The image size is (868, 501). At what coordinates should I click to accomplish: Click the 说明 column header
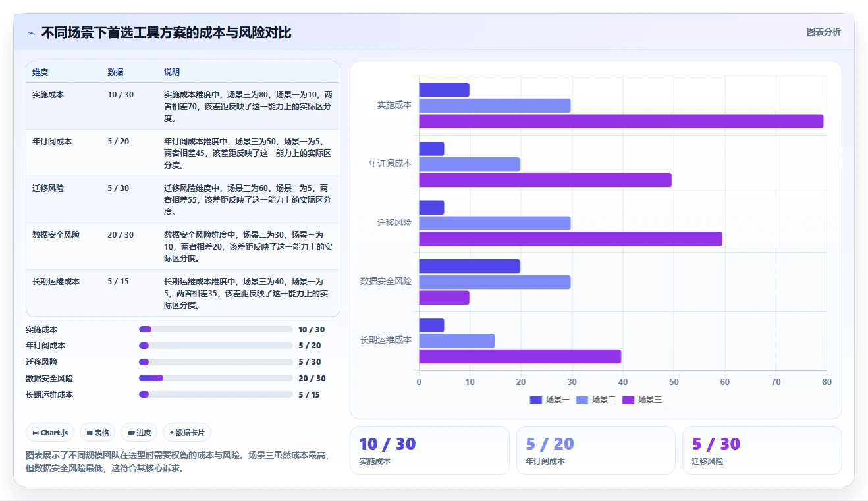point(172,72)
